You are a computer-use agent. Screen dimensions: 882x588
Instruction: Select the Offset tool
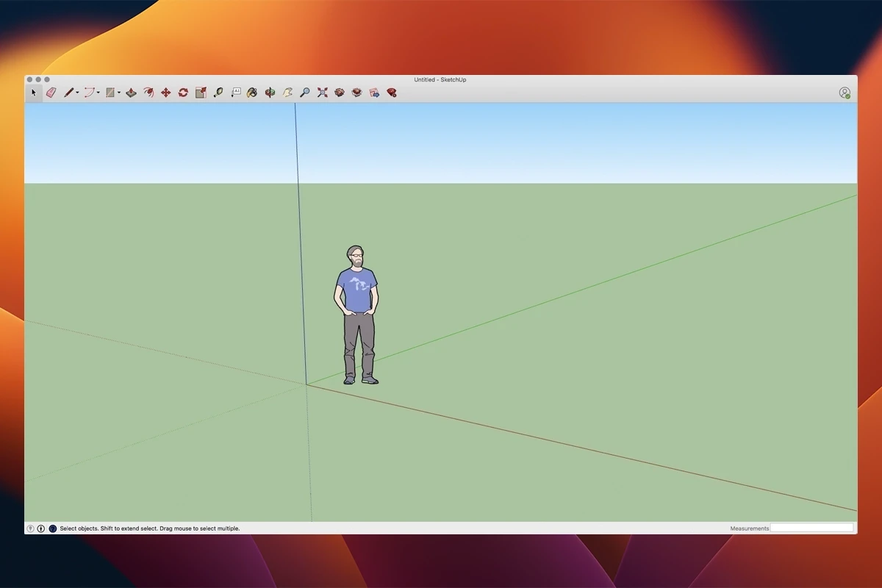148,92
